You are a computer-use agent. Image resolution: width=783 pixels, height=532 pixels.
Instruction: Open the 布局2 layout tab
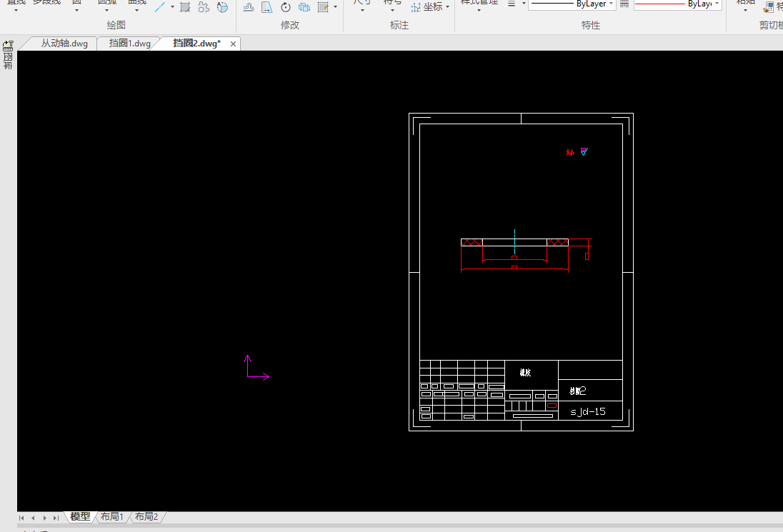[146, 517]
